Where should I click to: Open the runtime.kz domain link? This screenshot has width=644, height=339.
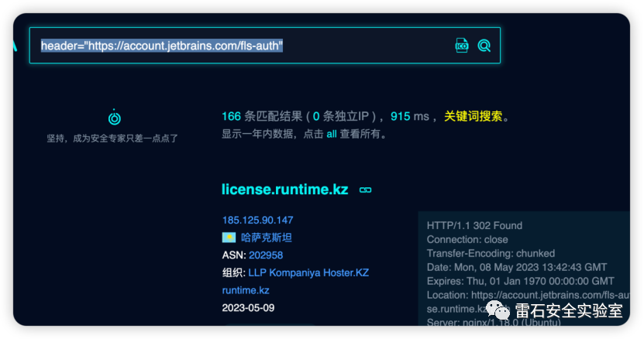click(x=246, y=290)
